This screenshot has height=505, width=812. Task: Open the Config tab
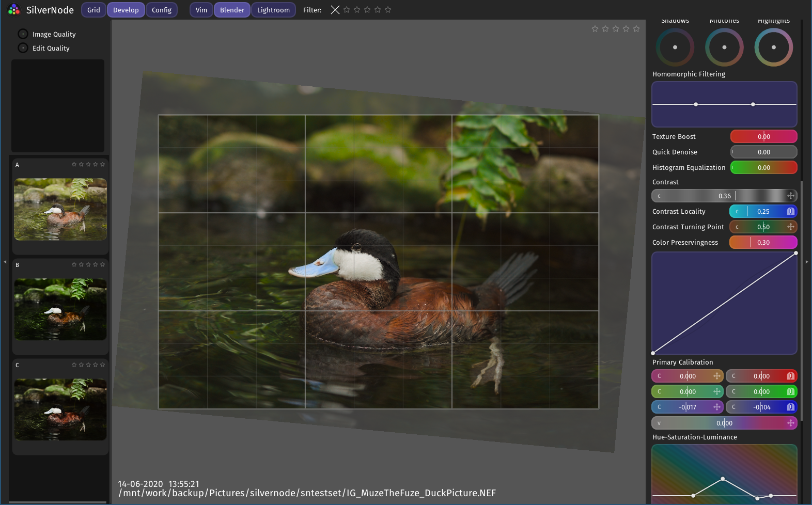point(162,10)
